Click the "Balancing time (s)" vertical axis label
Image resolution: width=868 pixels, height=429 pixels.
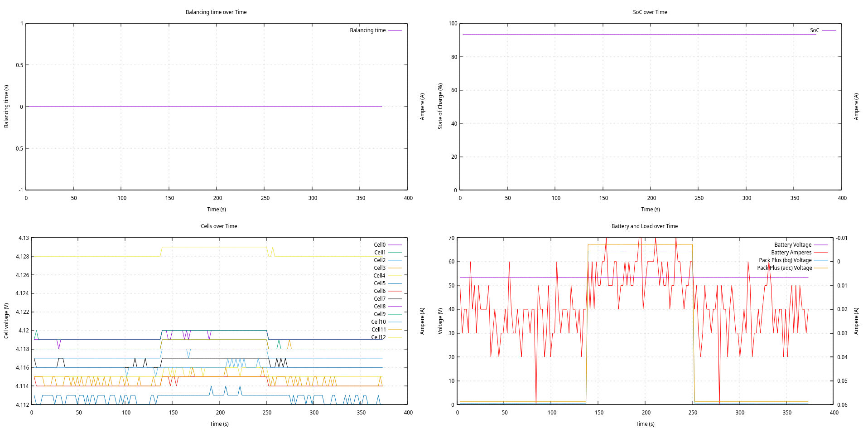tap(6, 106)
